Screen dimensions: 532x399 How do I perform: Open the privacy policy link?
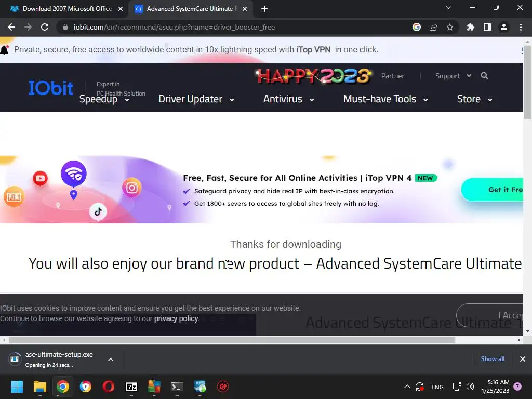click(176, 318)
